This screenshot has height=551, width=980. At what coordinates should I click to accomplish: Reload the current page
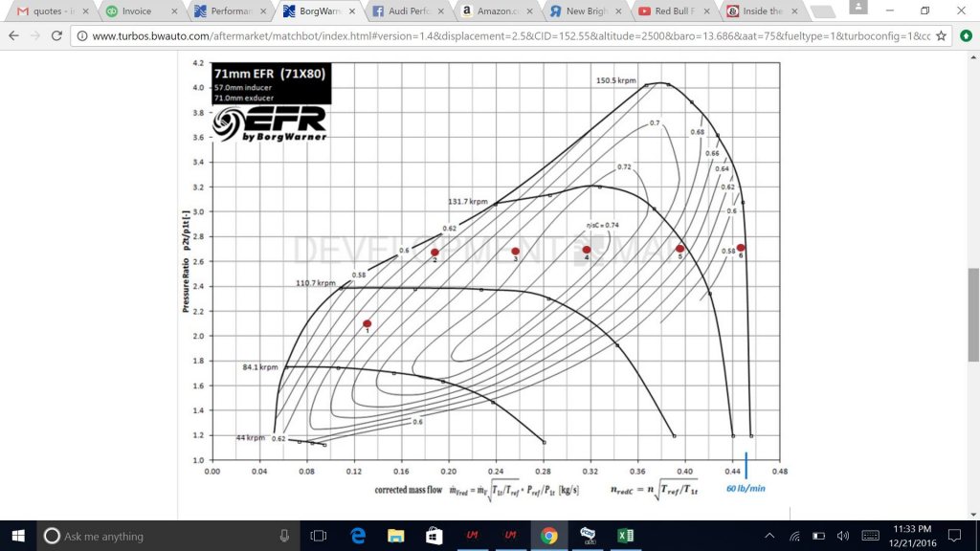coord(56,36)
